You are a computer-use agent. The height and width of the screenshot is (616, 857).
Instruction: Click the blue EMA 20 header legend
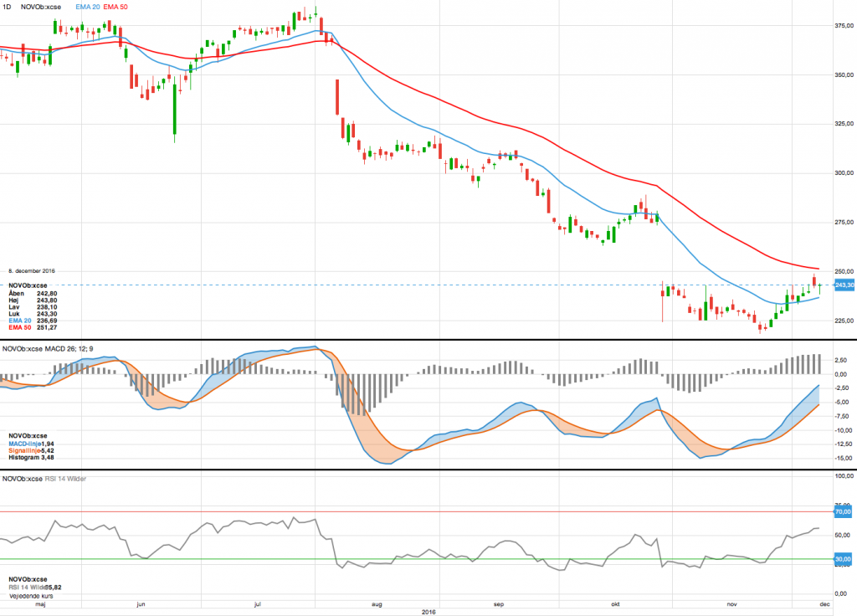87,7
